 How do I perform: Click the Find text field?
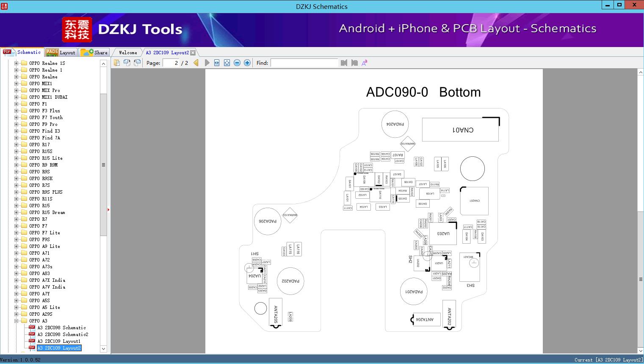pyautogui.click(x=304, y=63)
